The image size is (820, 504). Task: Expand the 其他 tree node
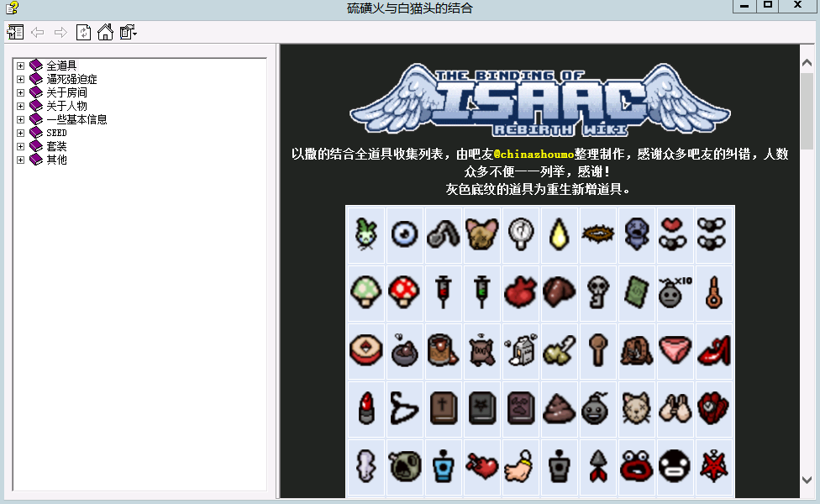pos(20,160)
